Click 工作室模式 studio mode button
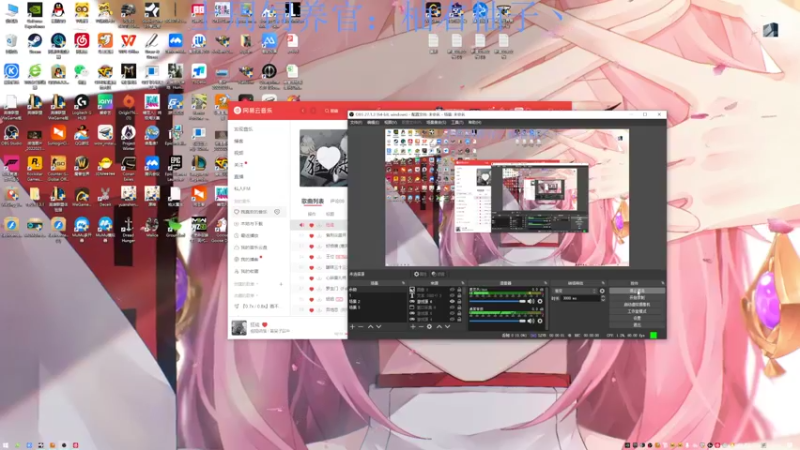800x450 pixels. [x=637, y=311]
